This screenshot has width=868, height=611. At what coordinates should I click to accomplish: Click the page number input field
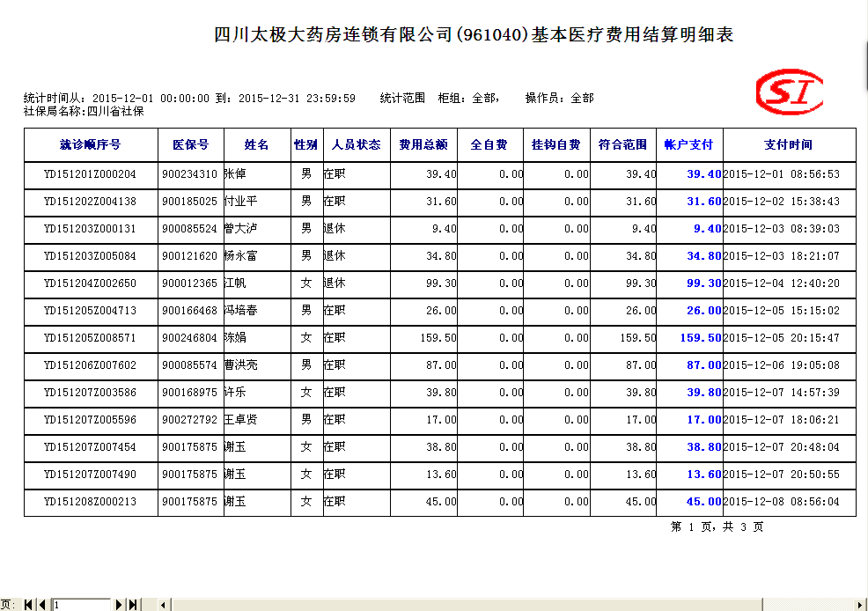pos(81,604)
